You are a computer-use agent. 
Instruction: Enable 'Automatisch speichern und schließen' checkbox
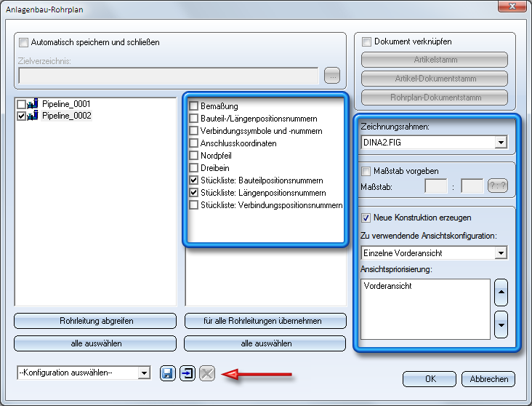(x=23, y=42)
